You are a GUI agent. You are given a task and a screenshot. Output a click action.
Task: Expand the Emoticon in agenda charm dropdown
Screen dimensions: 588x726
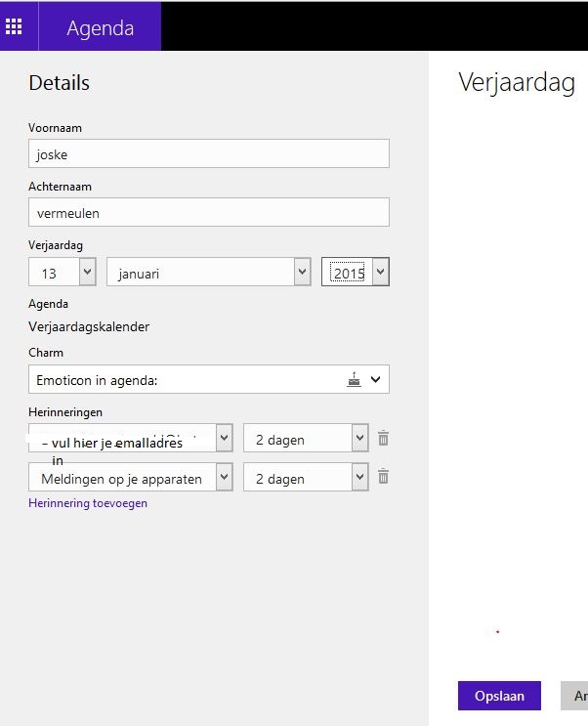[209, 380]
